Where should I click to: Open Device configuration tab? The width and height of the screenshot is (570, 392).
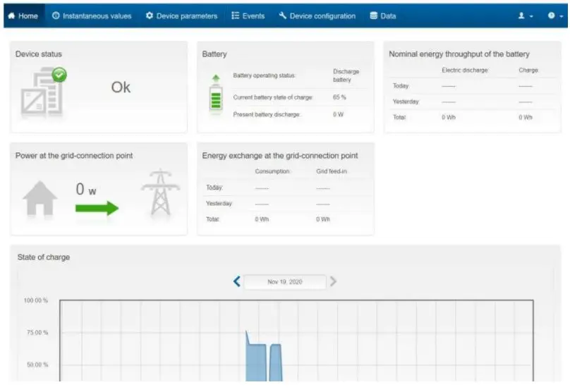317,16
